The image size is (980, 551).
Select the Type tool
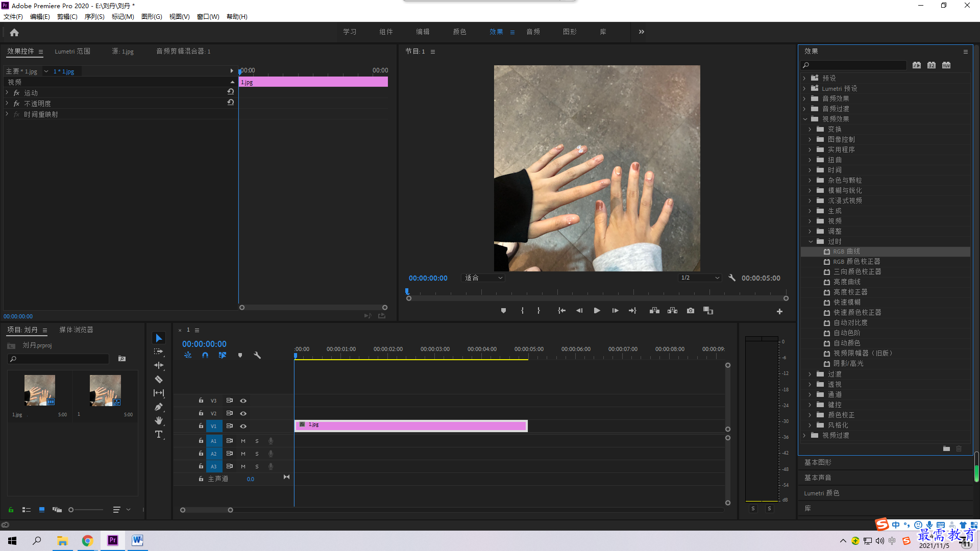tap(159, 434)
